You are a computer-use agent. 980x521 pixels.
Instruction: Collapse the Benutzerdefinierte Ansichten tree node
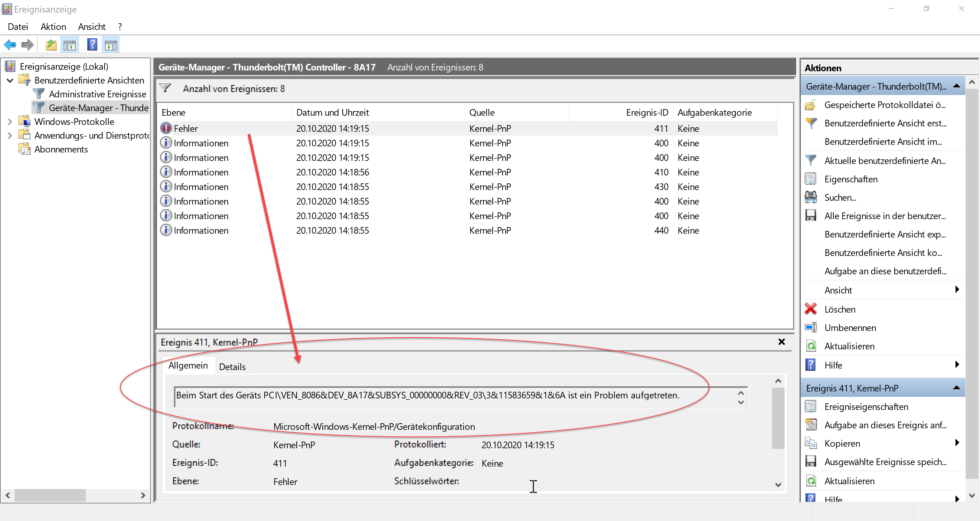[10, 80]
